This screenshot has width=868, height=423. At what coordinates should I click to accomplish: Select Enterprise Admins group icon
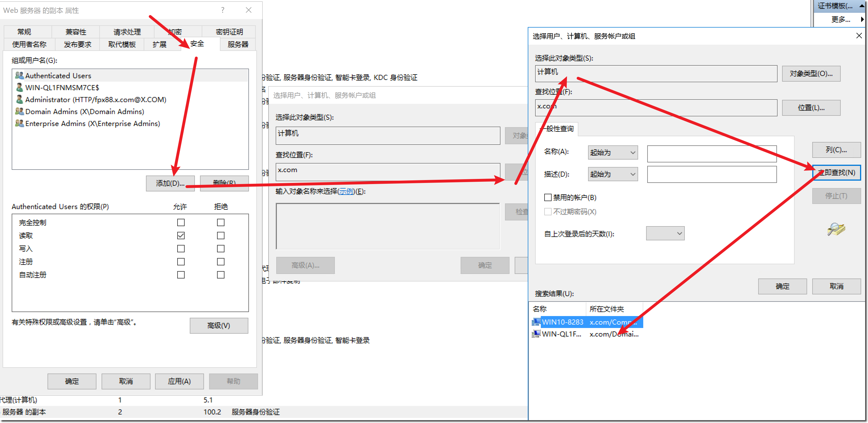coord(19,123)
